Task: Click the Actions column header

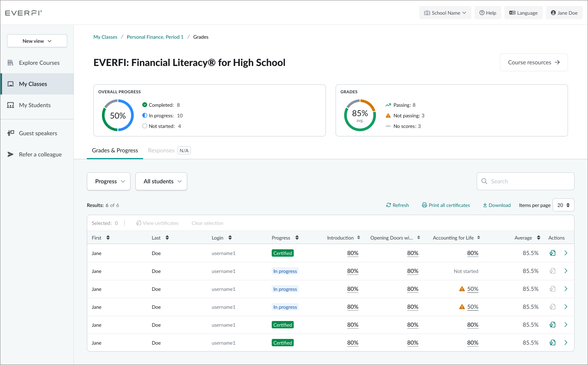Action: tap(557, 238)
